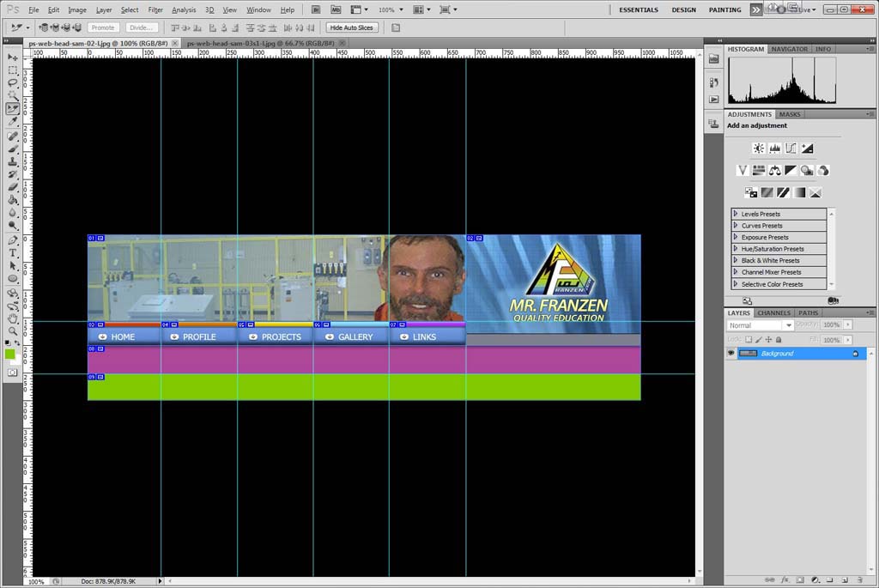
Task: Add a Channel Mixer adjustment
Action: [x=823, y=171]
